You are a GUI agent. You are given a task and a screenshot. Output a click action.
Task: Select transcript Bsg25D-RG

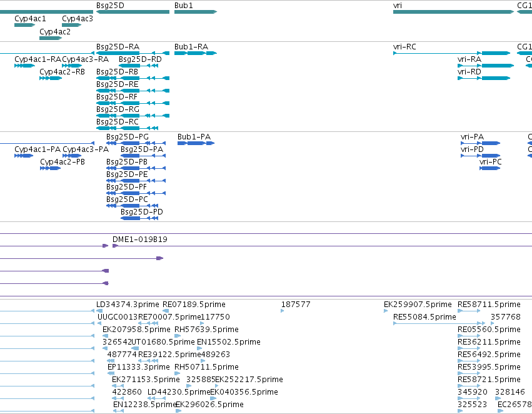tap(133, 116)
